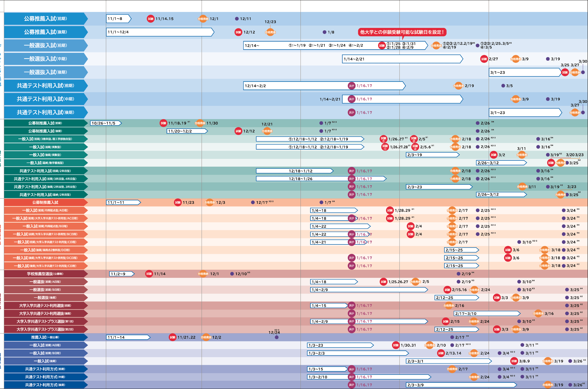The height and width of the screenshot is (389, 588).
Task: Click the purple dot beside 12/17
Action: click(253, 202)
